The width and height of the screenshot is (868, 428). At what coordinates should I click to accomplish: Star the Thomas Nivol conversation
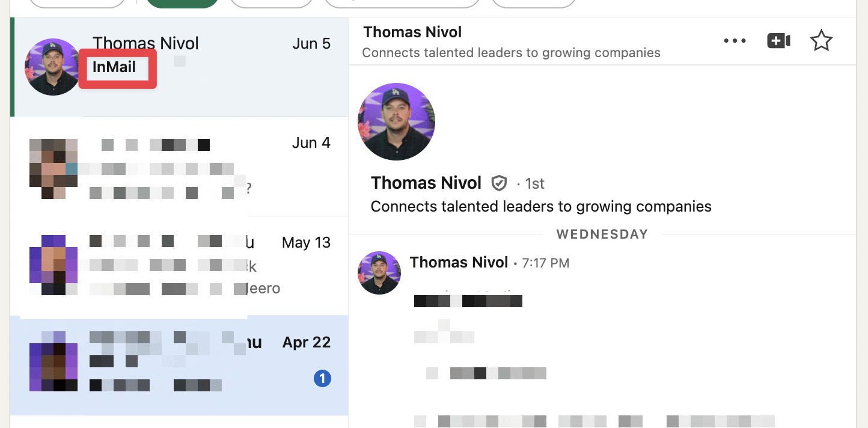(x=821, y=40)
